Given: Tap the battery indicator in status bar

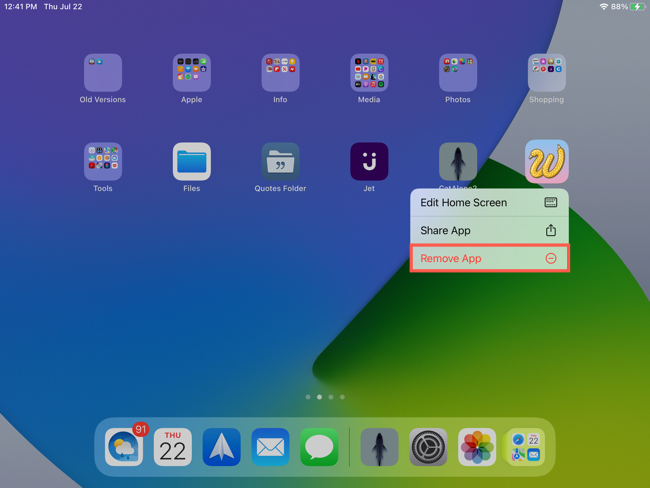Looking at the screenshot, I should [x=637, y=7].
